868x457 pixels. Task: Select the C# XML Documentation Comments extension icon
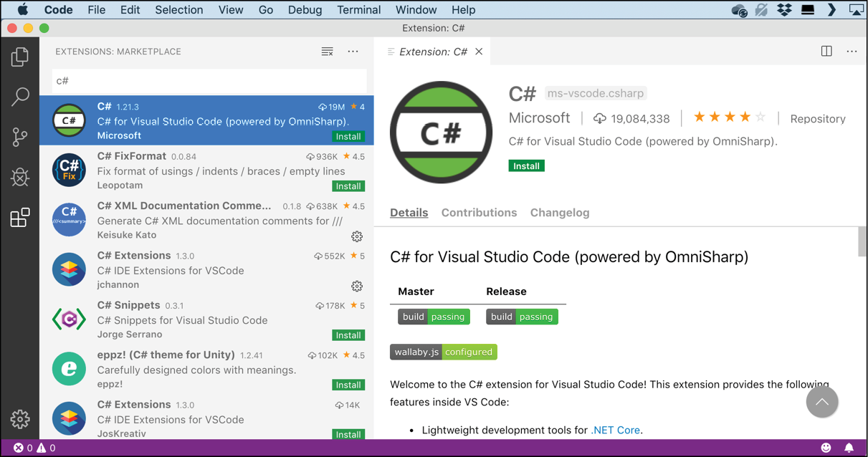(70, 220)
